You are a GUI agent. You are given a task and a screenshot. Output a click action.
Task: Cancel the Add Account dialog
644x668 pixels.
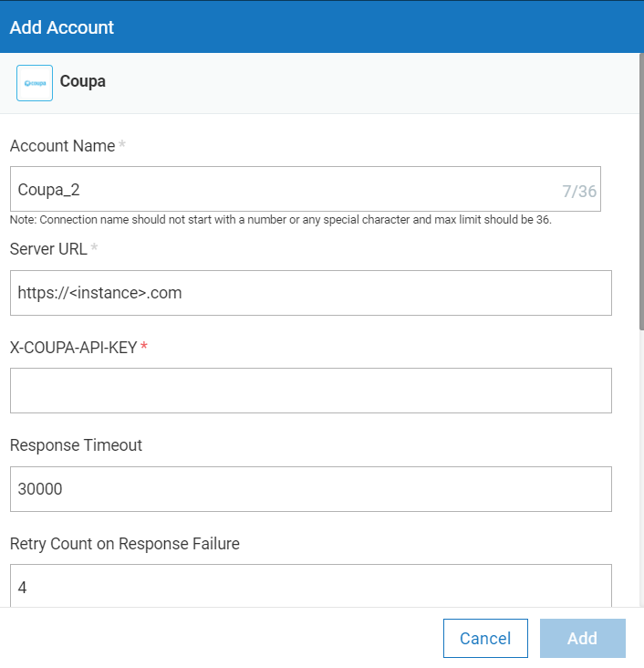coord(485,638)
